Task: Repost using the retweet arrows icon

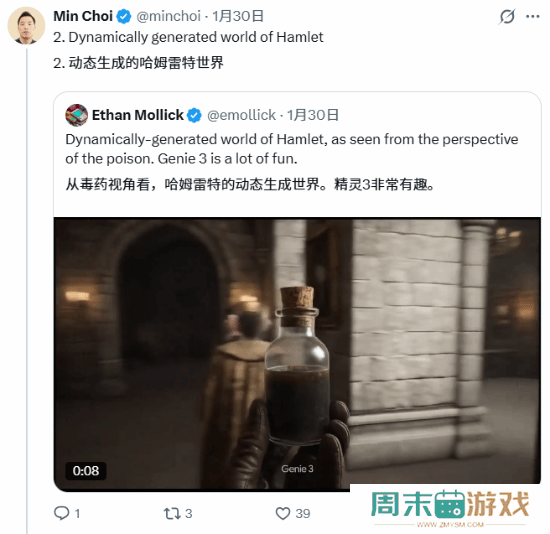Action: [x=172, y=514]
